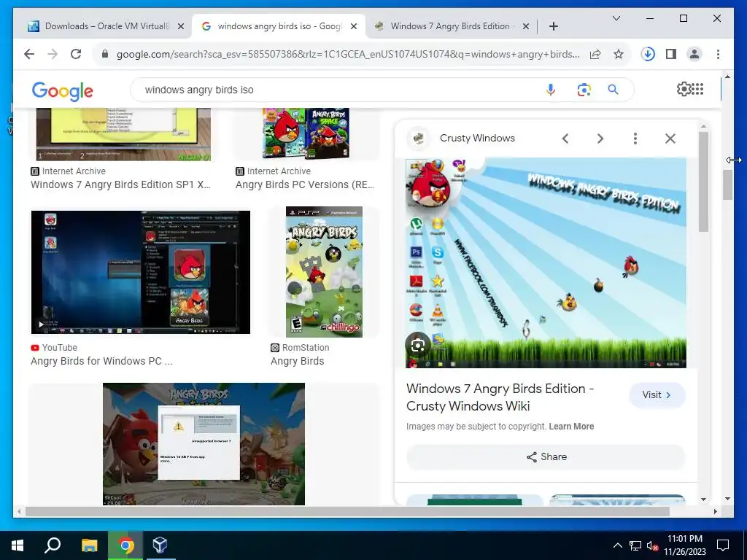This screenshot has width=747, height=560.
Task: Click the page vertical scrollbar thumb
Action: (727, 184)
